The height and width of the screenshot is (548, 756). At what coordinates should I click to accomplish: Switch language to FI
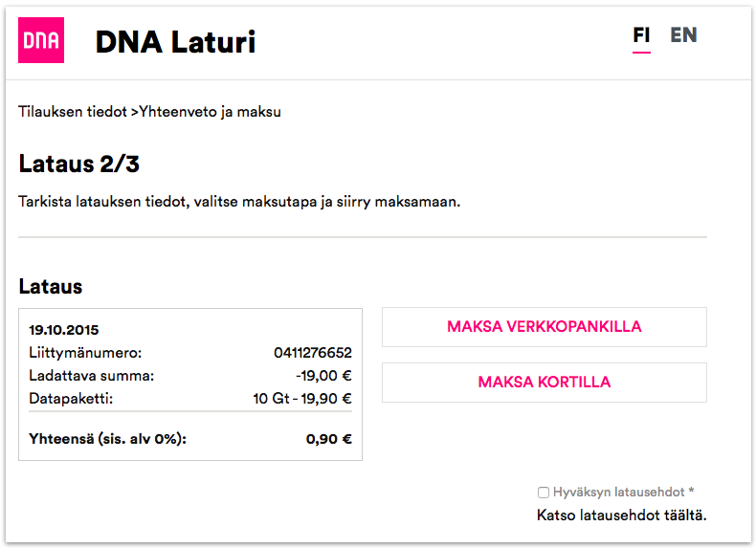[641, 35]
